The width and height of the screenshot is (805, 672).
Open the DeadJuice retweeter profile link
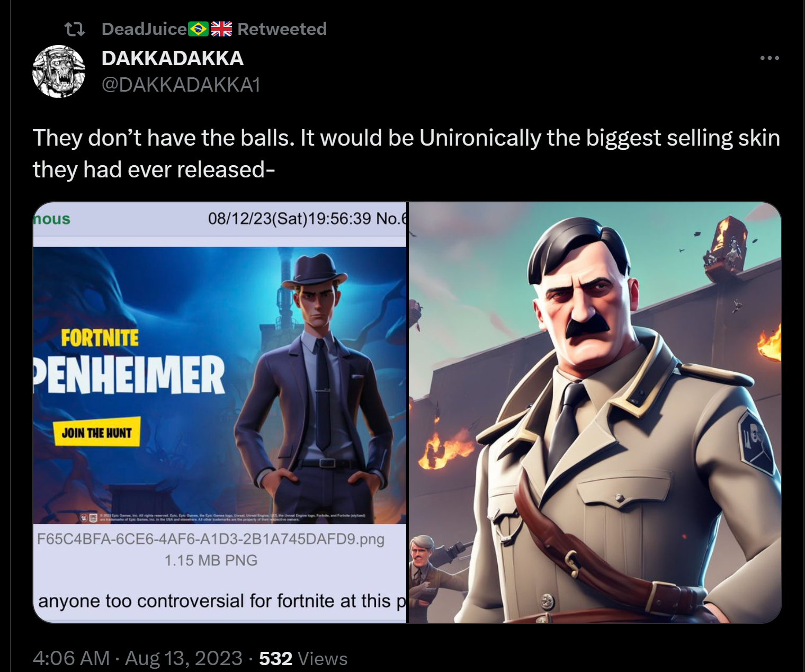click(x=144, y=29)
